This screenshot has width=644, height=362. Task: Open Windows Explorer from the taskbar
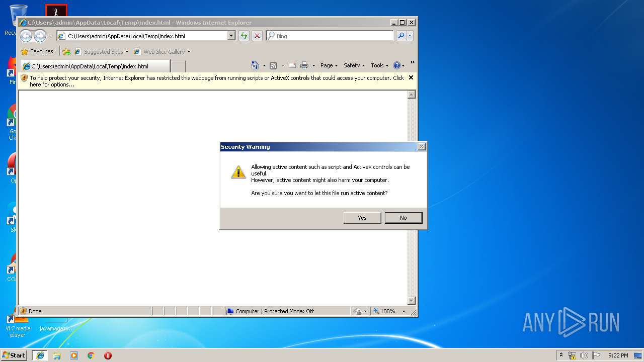[x=57, y=355]
